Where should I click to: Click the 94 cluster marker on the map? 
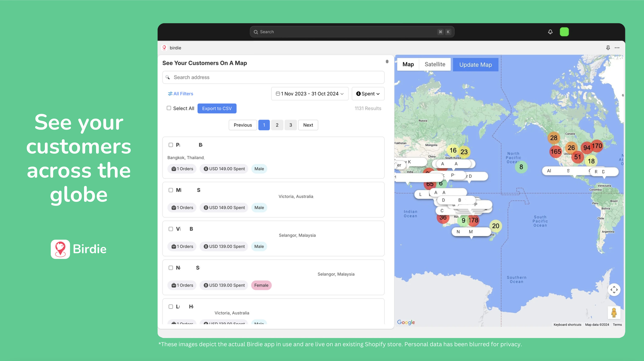coord(587,148)
